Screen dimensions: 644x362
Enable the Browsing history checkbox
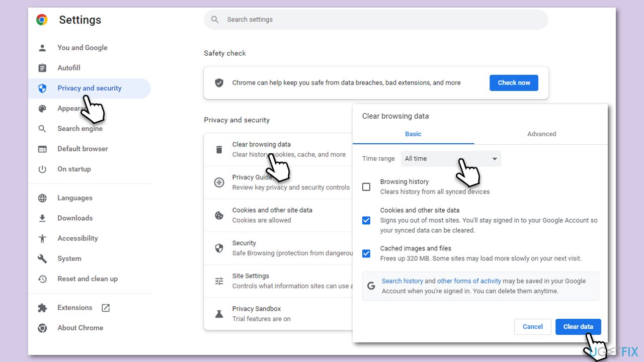pyautogui.click(x=366, y=187)
